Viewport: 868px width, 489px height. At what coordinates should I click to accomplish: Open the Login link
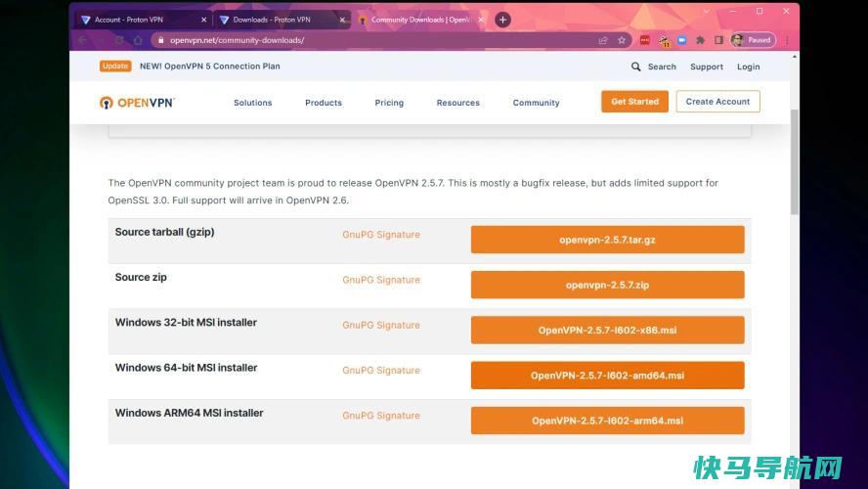pyautogui.click(x=748, y=67)
